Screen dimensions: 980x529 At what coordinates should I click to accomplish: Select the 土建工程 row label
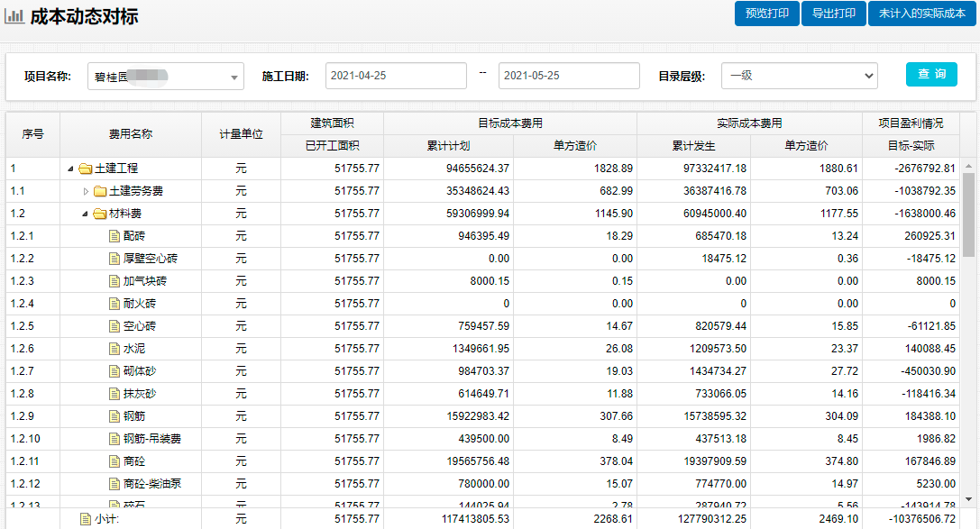point(116,169)
